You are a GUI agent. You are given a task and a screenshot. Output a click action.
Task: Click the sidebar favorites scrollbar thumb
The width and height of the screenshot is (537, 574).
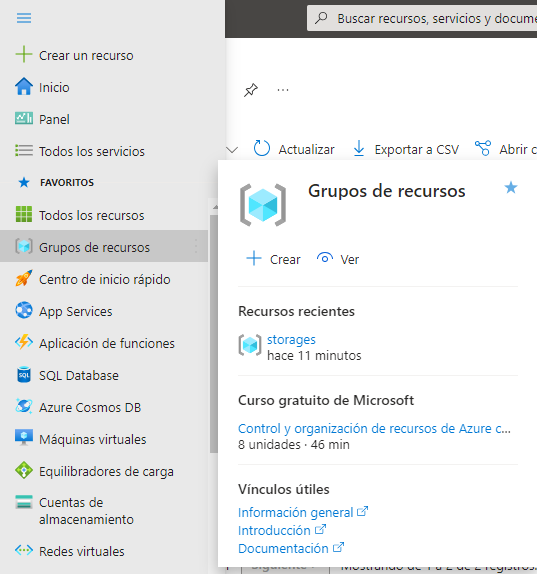click(x=213, y=334)
